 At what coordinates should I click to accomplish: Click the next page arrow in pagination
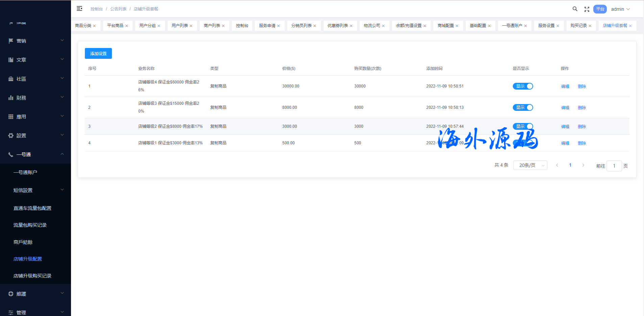583,165
